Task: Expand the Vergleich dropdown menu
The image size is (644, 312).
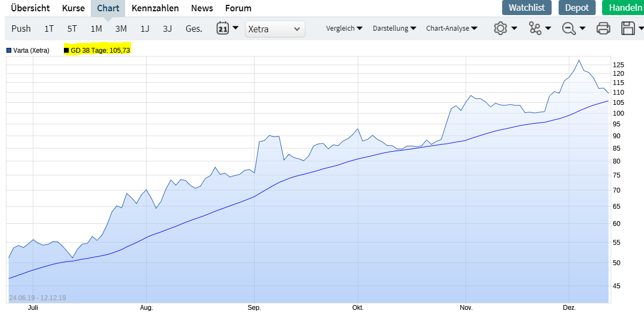Action: coord(344,29)
